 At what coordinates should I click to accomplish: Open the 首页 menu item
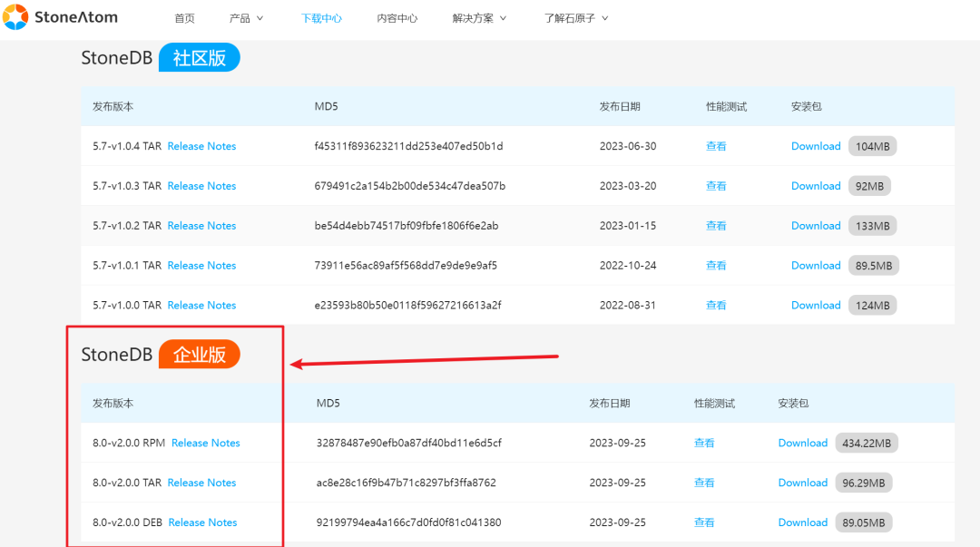(184, 18)
